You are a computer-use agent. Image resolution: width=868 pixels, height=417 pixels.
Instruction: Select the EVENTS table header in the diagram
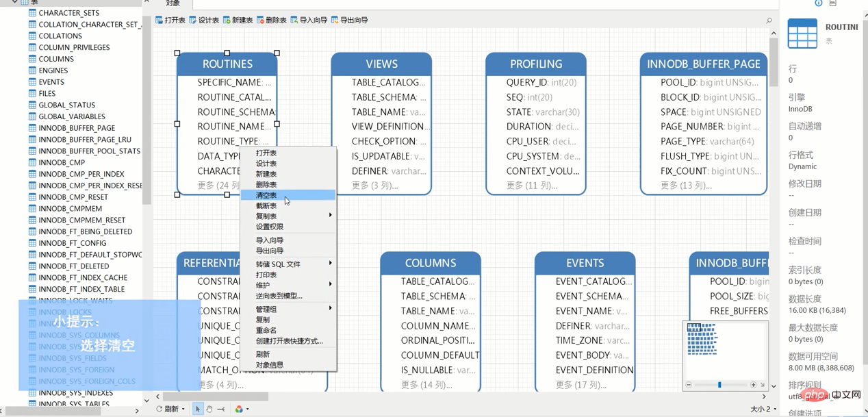585,263
